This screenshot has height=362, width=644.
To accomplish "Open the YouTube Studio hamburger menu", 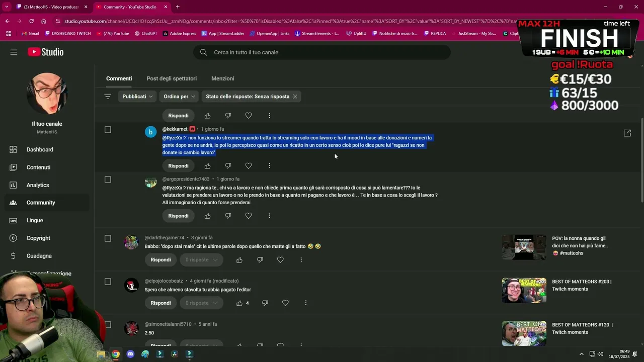I will point(14,52).
